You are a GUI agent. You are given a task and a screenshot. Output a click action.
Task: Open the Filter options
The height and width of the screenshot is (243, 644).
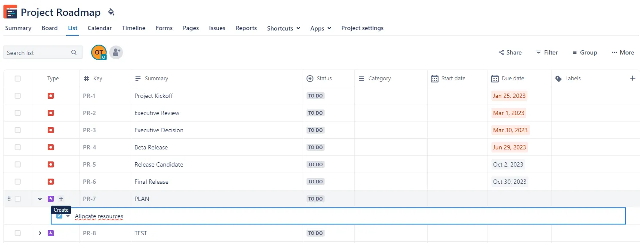coord(546,52)
